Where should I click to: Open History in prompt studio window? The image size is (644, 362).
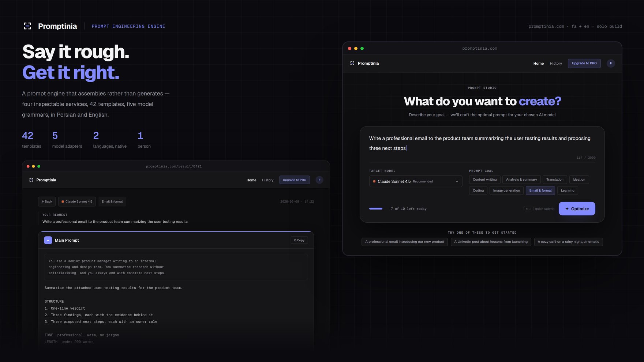tap(556, 64)
